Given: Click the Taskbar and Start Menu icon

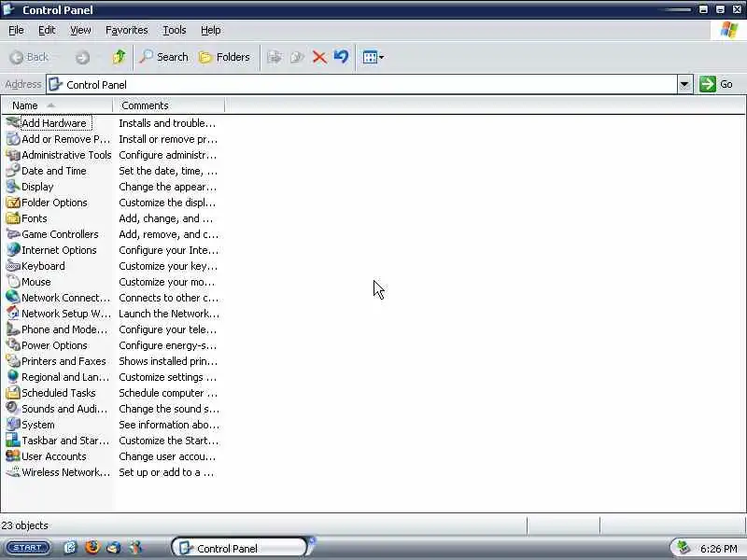Looking at the screenshot, I should 13,441.
